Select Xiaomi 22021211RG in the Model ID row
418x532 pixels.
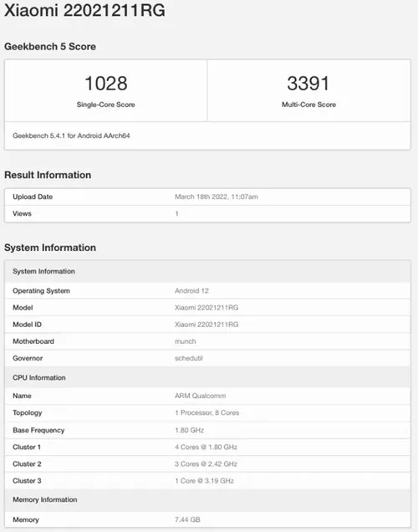click(x=206, y=325)
